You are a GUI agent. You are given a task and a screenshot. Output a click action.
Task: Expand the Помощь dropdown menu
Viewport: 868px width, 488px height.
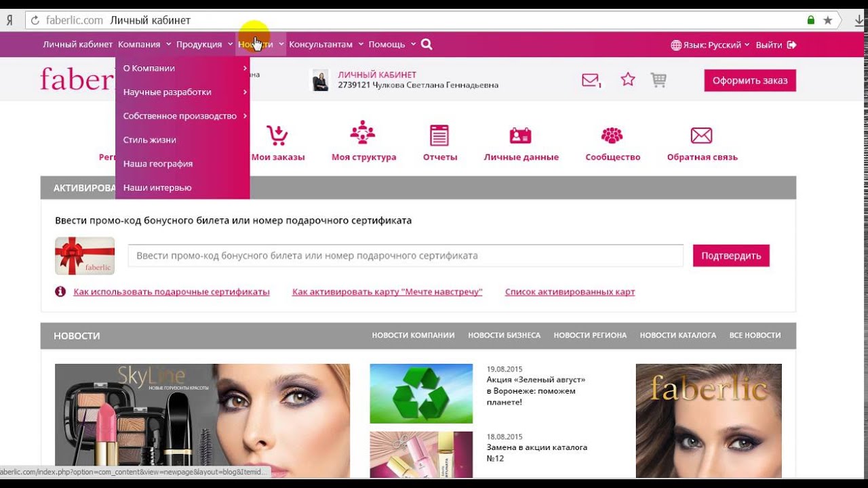[392, 45]
